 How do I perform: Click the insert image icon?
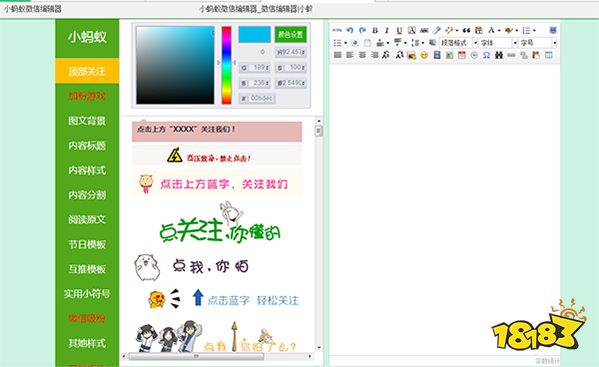pyautogui.click(x=411, y=55)
